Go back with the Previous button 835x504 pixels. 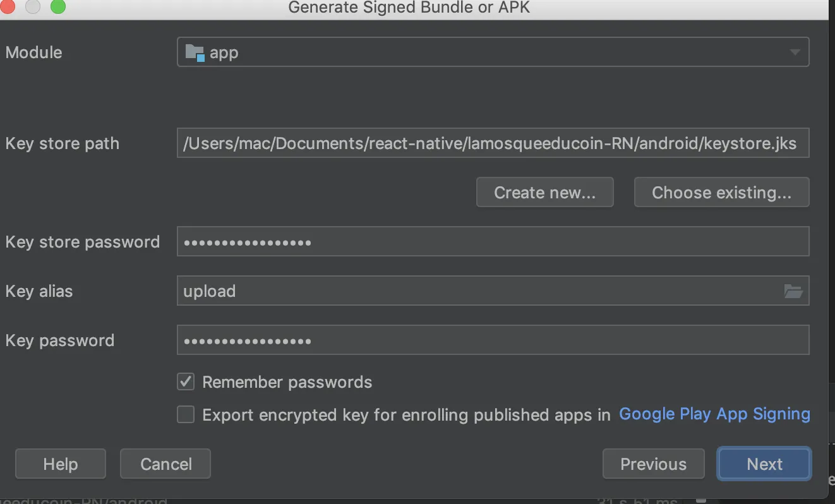[653, 464]
